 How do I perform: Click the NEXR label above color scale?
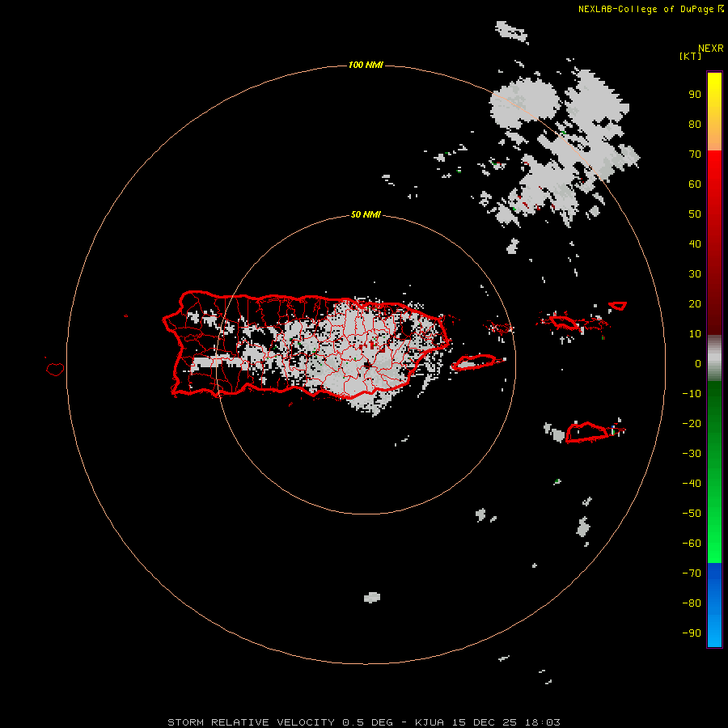[711, 49]
